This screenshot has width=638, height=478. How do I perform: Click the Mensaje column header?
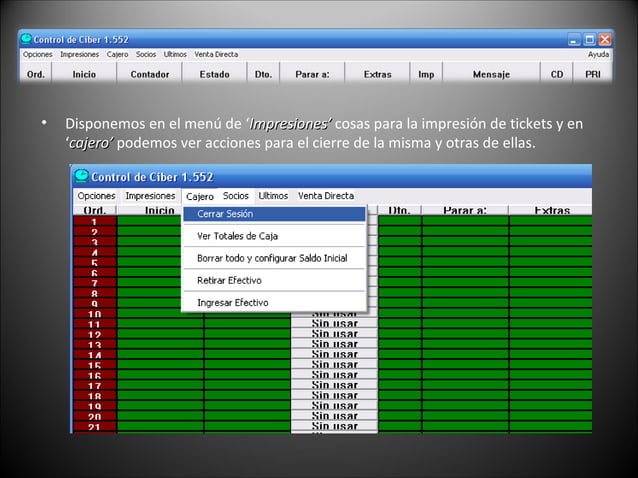point(491,74)
